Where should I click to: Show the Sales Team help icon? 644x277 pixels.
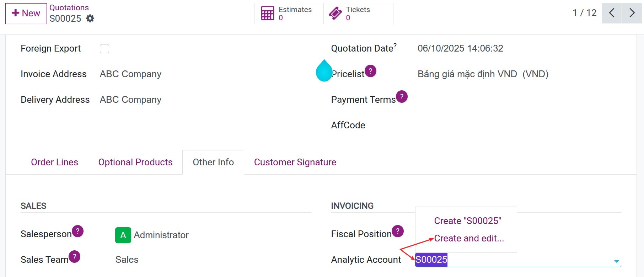click(x=74, y=257)
